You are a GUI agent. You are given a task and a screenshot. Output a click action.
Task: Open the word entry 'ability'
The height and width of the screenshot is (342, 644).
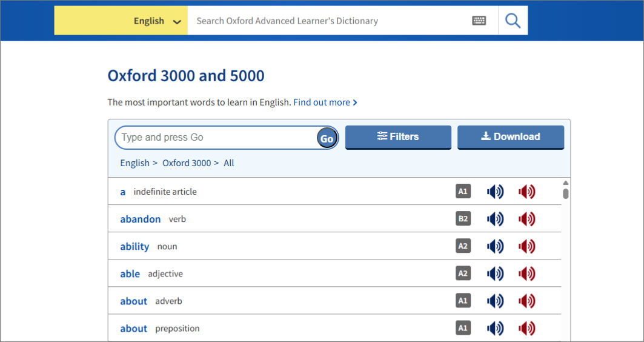[134, 247]
